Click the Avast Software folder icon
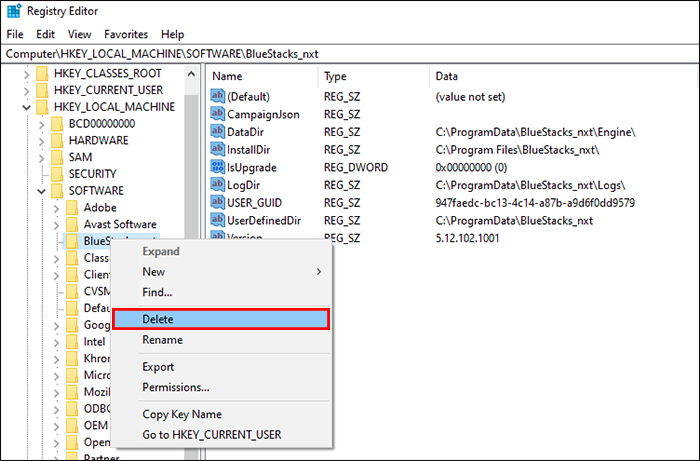 pos(72,224)
